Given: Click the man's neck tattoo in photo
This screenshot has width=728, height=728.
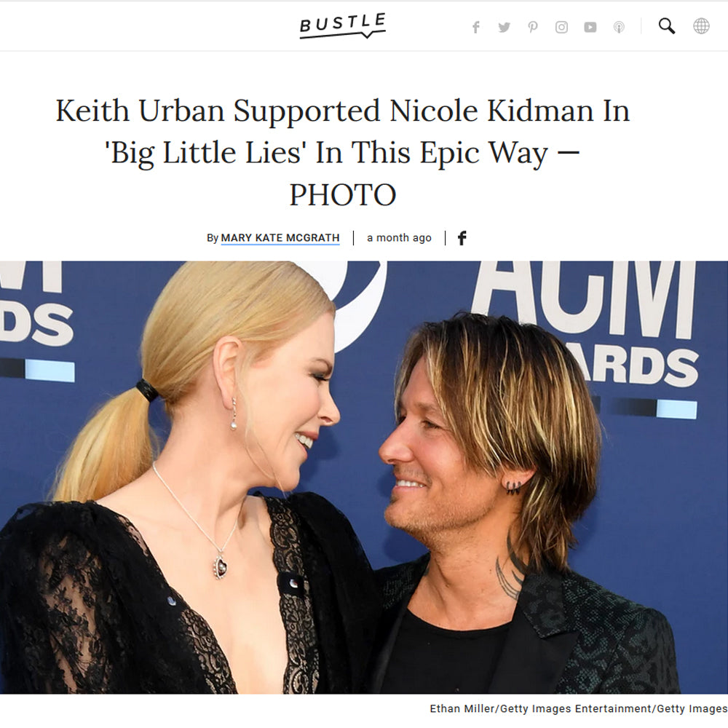Looking at the screenshot, I should click(x=510, y=571).
